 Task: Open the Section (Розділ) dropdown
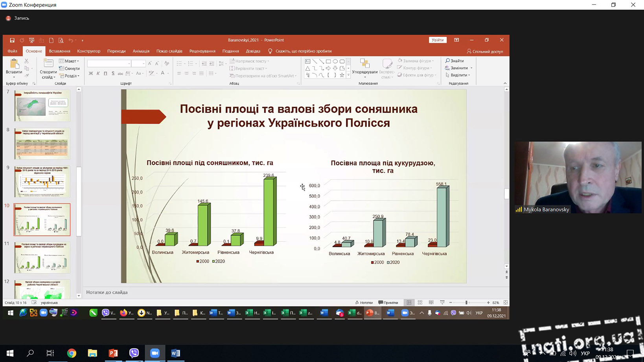pyautogui.click(x=70, y=76)
